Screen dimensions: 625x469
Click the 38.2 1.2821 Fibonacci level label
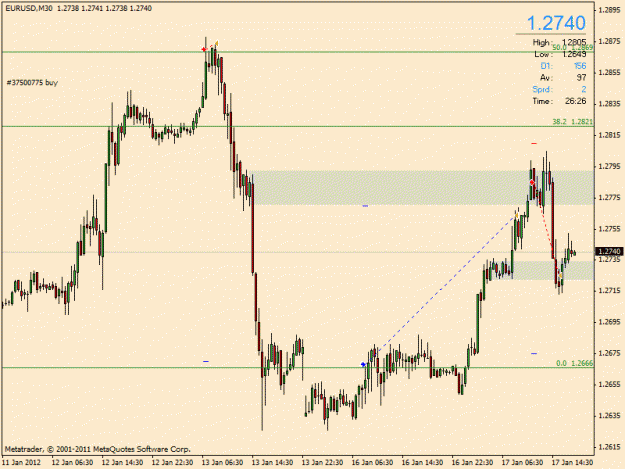click(x=572, y=122)
